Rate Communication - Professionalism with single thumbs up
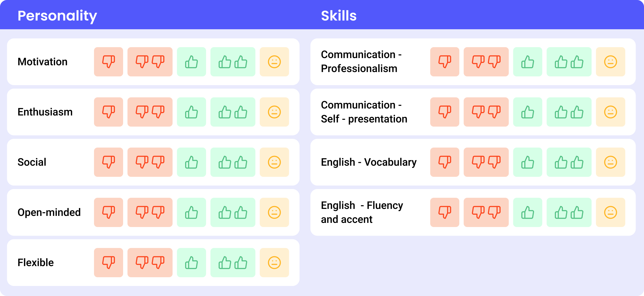The width and height of the screenshot is (644, 296). pos(528,62)
